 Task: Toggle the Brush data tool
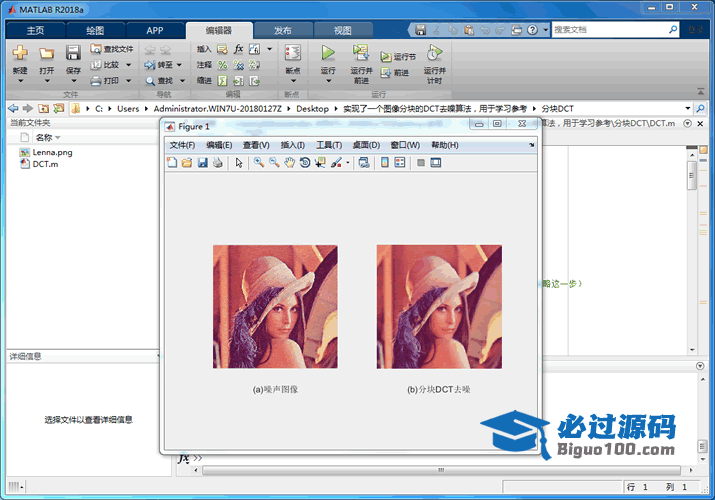(336, 163)
